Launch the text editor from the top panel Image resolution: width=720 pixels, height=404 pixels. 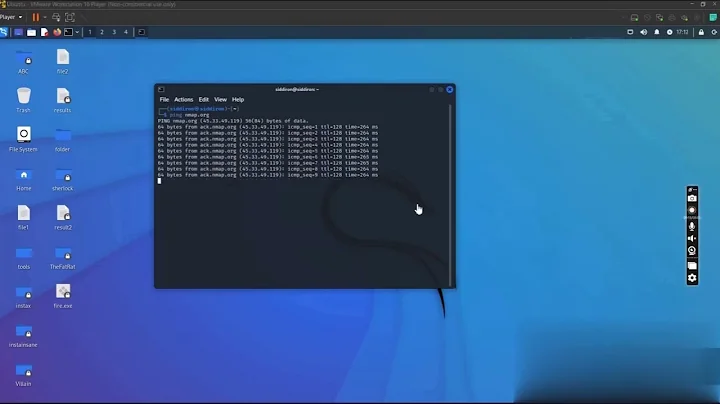coord(44,32)
